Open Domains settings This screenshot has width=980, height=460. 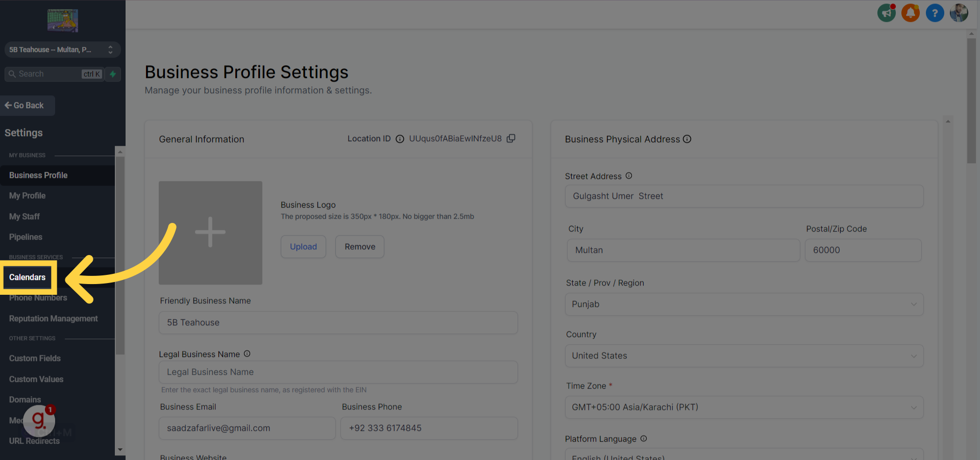click(25, 400)
